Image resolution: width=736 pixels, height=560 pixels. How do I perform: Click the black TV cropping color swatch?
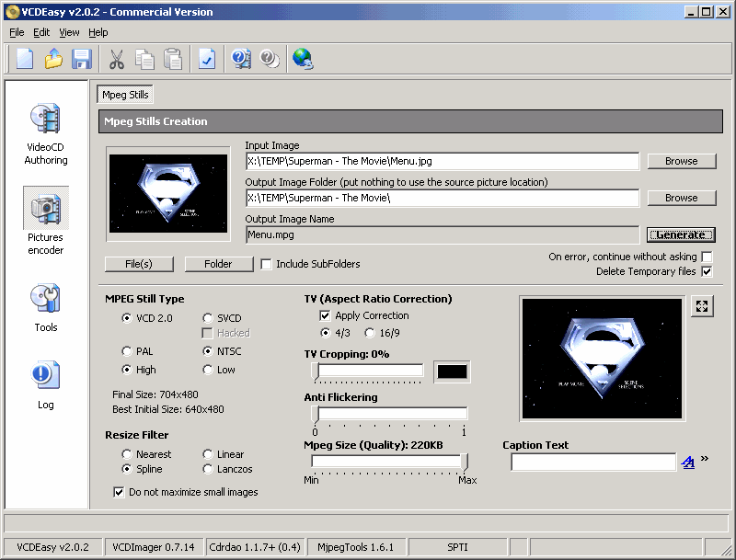click(x=452, y=371)
